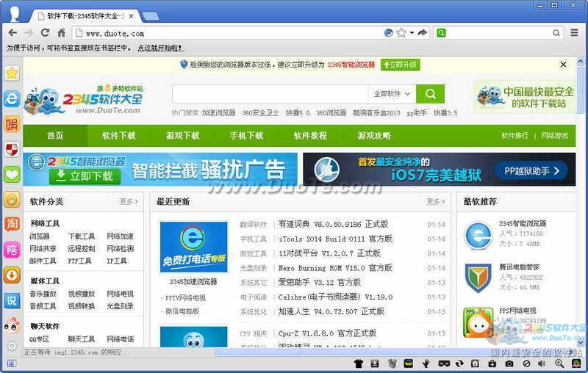Open the 有道词典 V6.0.50.9186 正式版 entry
588x373 pixels.
[333, 224]
